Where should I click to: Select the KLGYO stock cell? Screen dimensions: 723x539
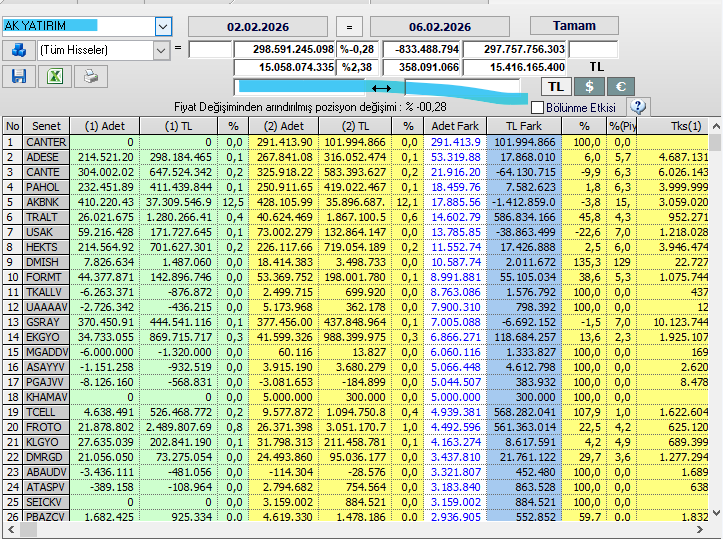[46, 442]
